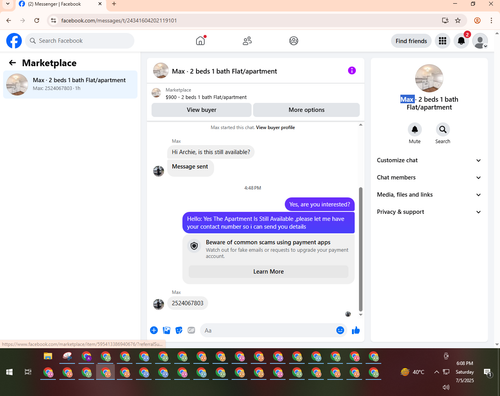500x396 pixels.
Task: Open the apps grid menu icon
Action: (x=442, y=41)
